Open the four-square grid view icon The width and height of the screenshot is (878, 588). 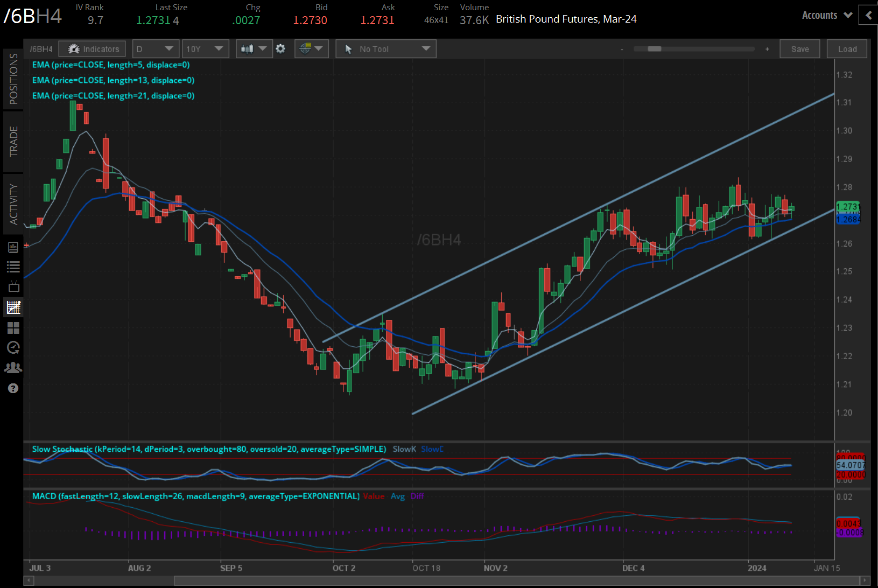13,328
